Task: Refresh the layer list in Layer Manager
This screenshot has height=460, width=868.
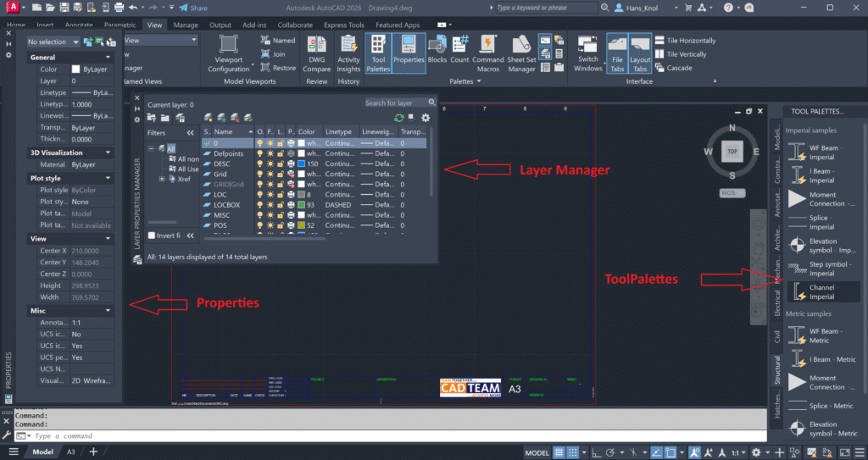Action: coord(399,118)
